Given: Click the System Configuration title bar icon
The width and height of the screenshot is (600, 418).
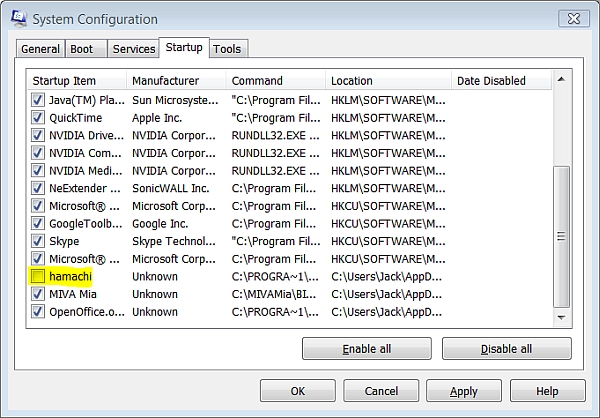Looking at the screenshot, I should tap(18, 18).
